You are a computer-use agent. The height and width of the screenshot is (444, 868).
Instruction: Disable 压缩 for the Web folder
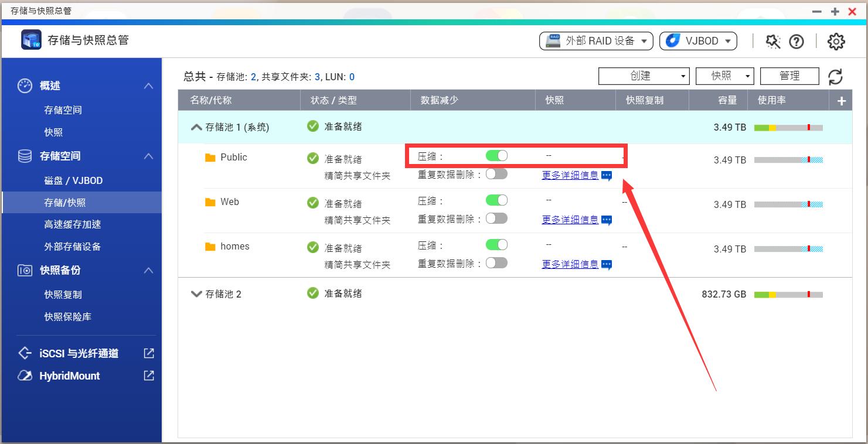pos(496,200)
